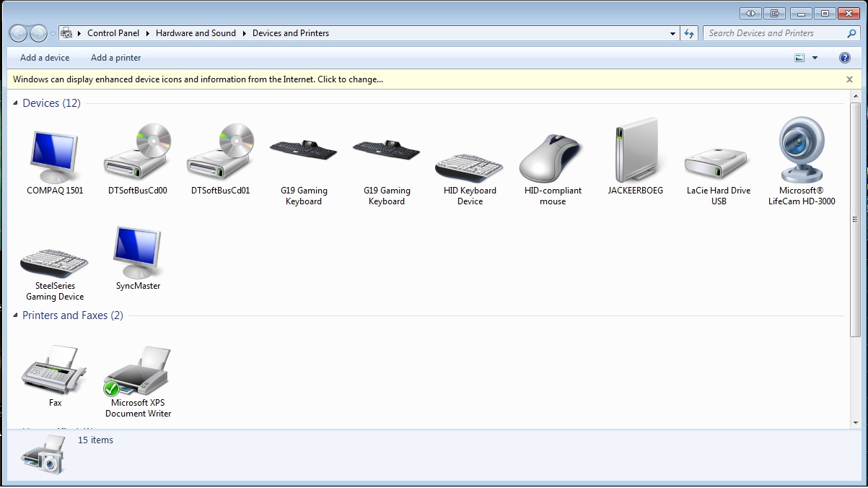The width and height of the screenshot is (868, 488).
Task: Click Devices and Printers in the breadcrumb
Action: [x=291, y=33]
